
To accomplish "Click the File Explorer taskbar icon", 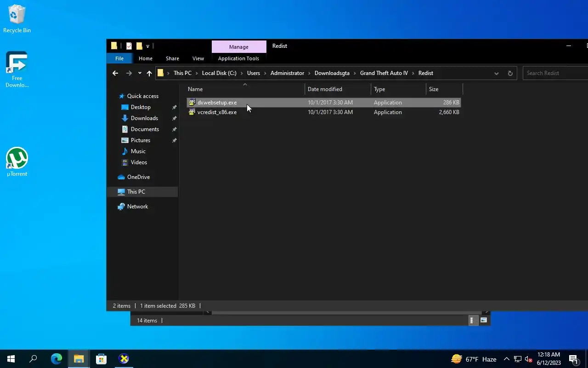I will click(x=79, y=359).
